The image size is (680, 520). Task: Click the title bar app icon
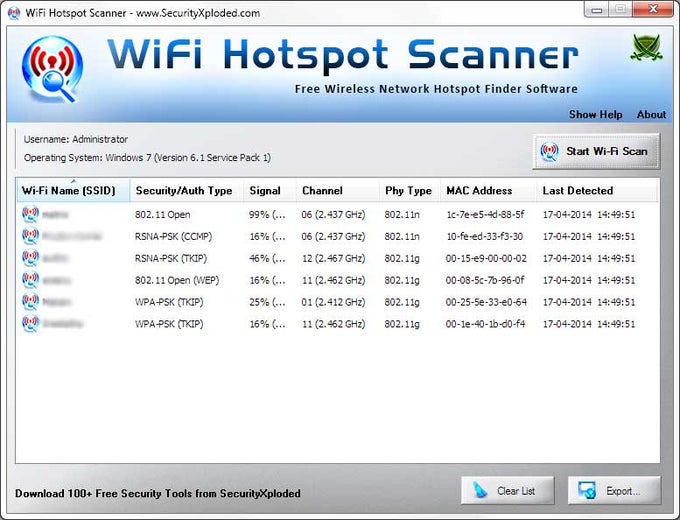(14, 13)
